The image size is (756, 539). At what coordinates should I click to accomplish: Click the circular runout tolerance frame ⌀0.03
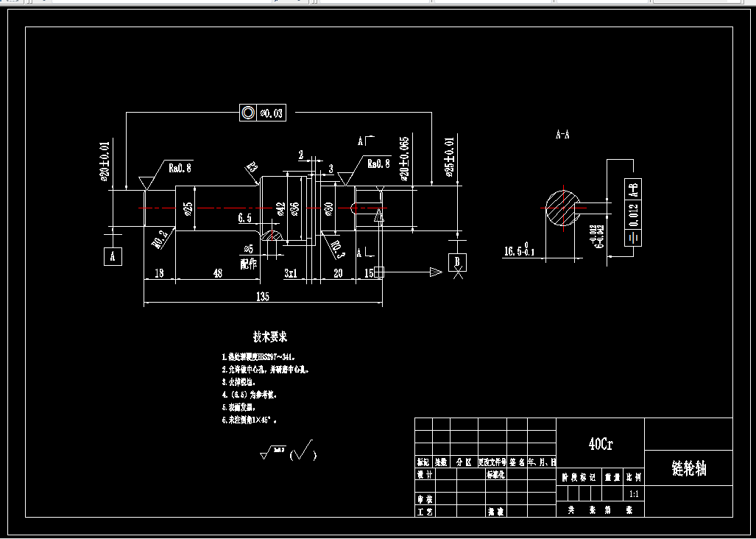264,112
